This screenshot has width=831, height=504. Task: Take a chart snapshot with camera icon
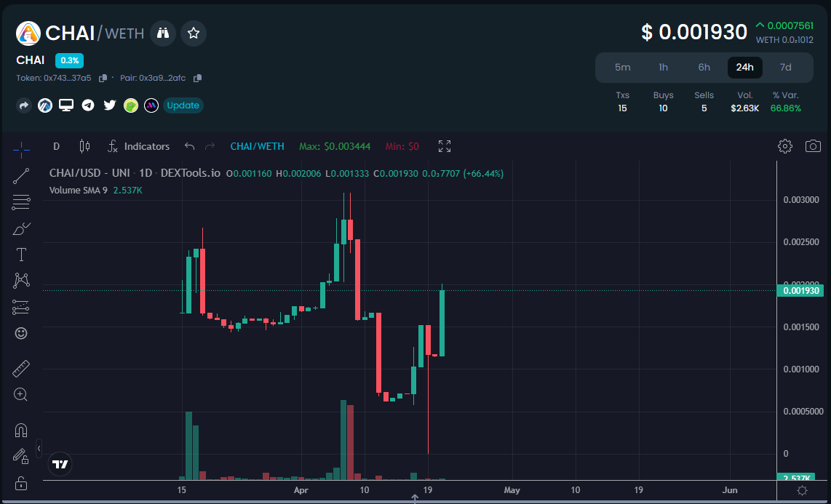pyautogui.click(x=813, y=146)
